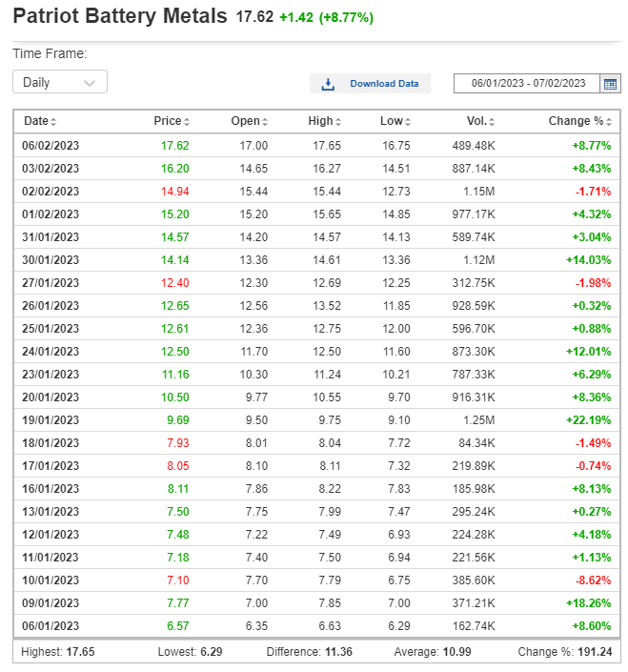This screenshot has width=628, height=672.
Task: Click the Vol. column header
Action: coord(476,121)
